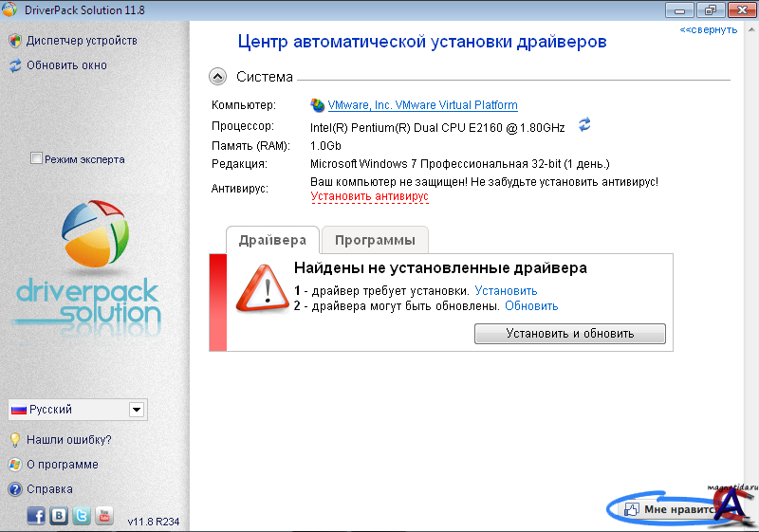
Task: Click Обновить окно in the sidebar
Action: pyautogui.click(x=66, y=65)
